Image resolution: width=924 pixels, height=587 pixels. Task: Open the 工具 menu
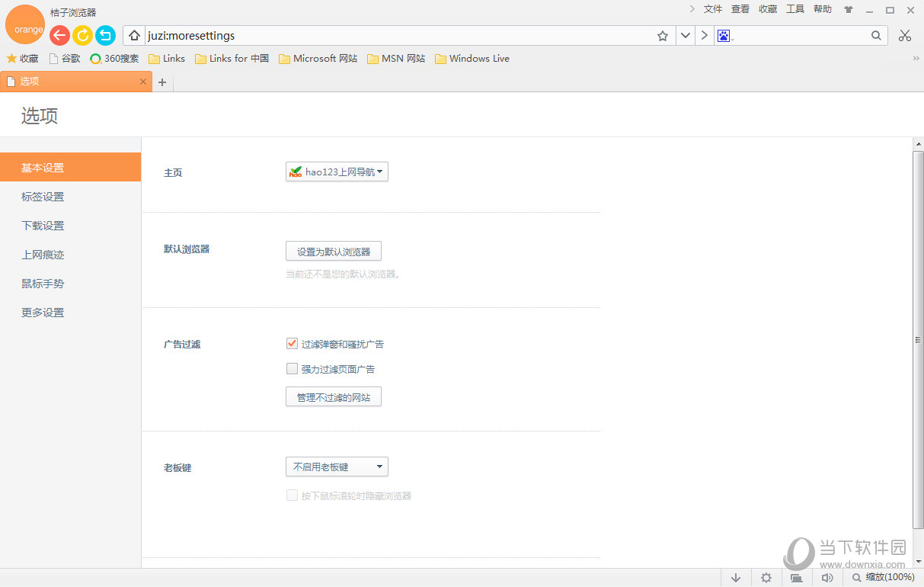(795, 9)
